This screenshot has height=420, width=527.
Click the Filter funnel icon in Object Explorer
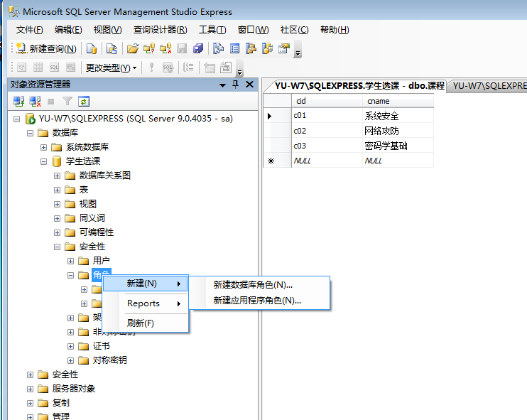[x=67, y=101]
